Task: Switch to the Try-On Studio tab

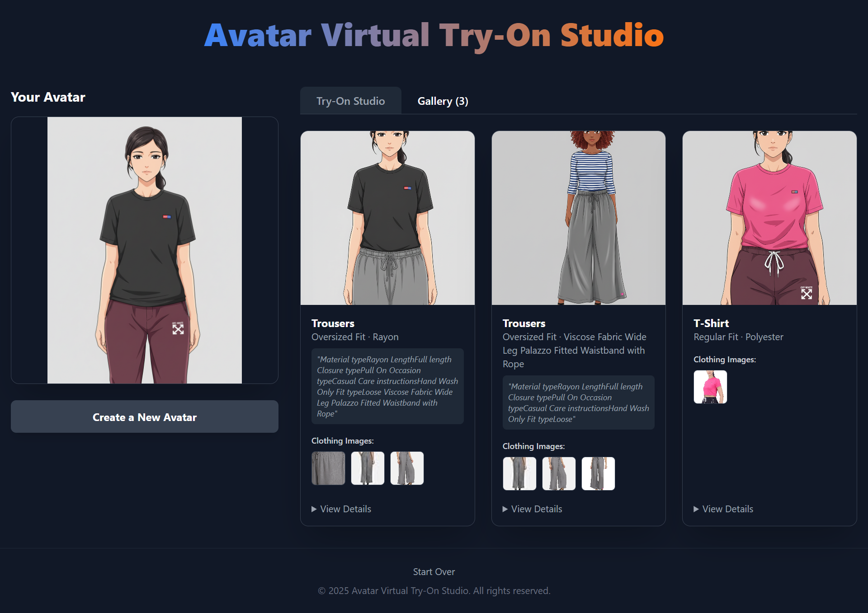Action: point(350,101)
